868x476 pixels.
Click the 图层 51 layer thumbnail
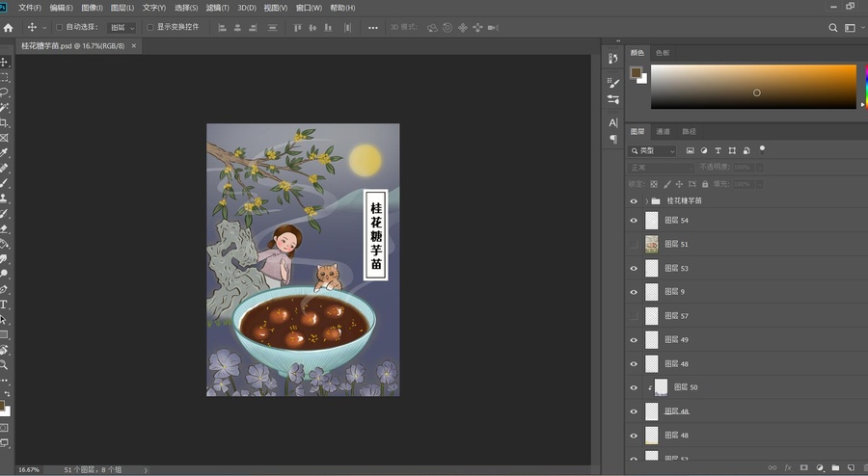click(652, 245)
